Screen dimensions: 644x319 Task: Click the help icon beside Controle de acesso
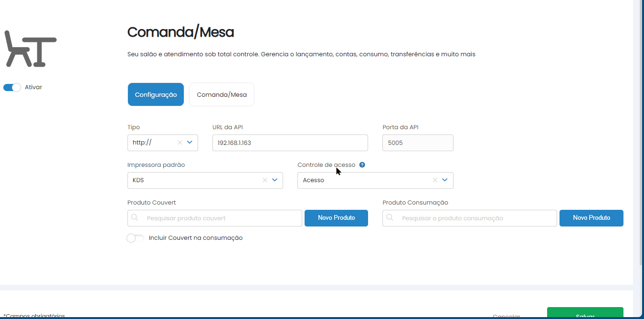[362, 165]
